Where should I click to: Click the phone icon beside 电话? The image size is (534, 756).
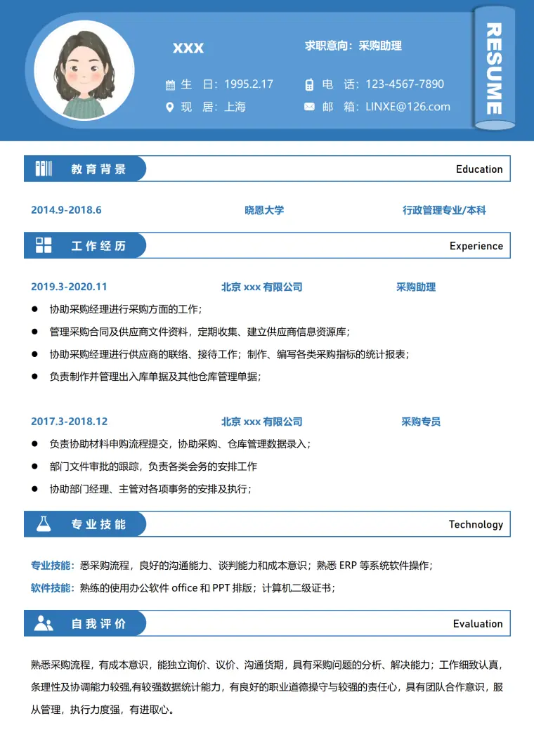[x=309, y=85]
